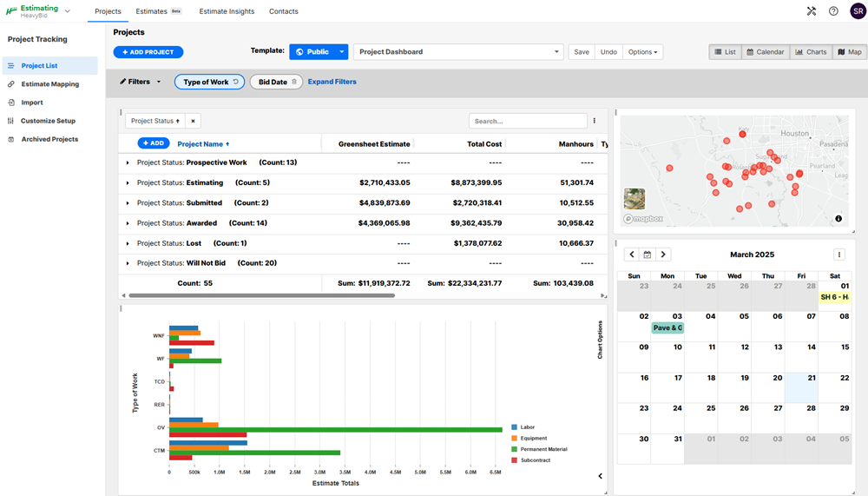
Task: Go to previous month in calendar
Action: click(632, 255)
